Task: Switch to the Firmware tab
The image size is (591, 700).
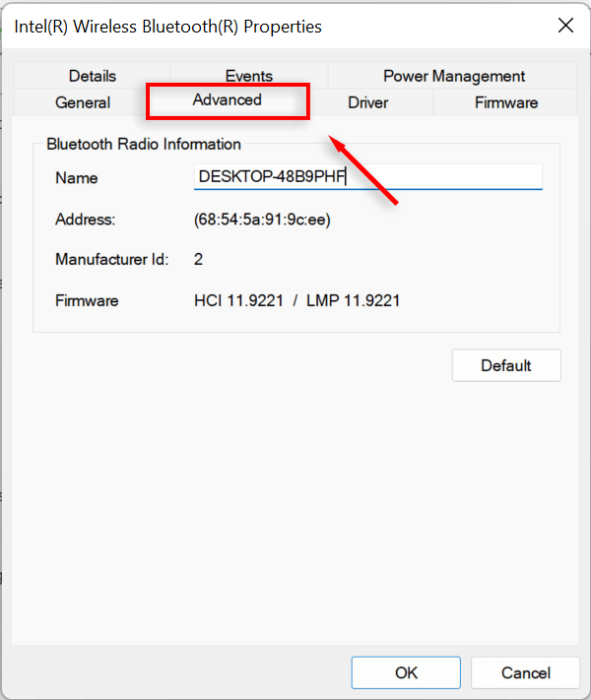Action: 505,102
